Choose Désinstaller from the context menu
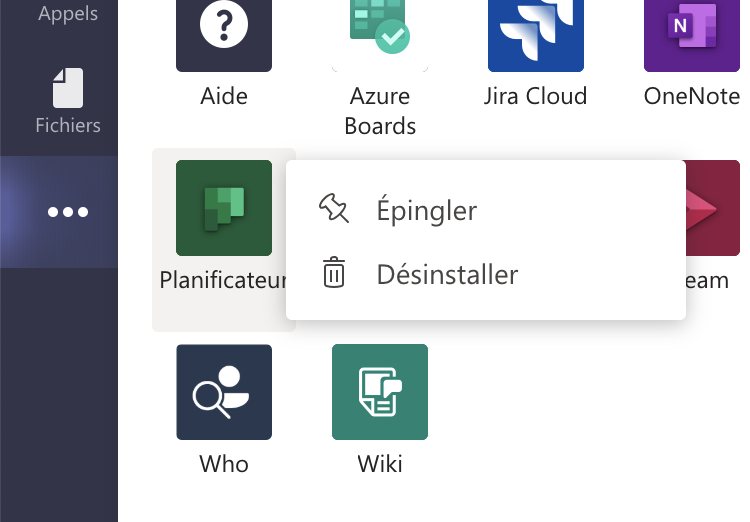 coord(447,274)
